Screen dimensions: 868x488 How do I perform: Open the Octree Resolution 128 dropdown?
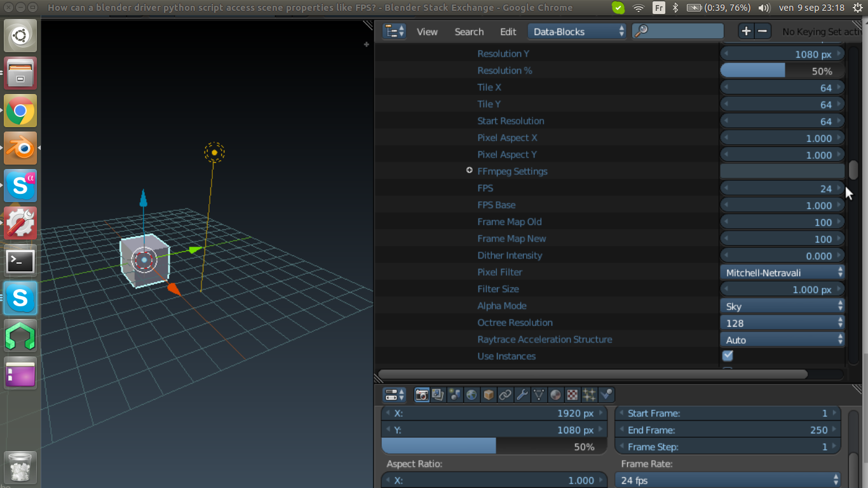coord(782,323)
